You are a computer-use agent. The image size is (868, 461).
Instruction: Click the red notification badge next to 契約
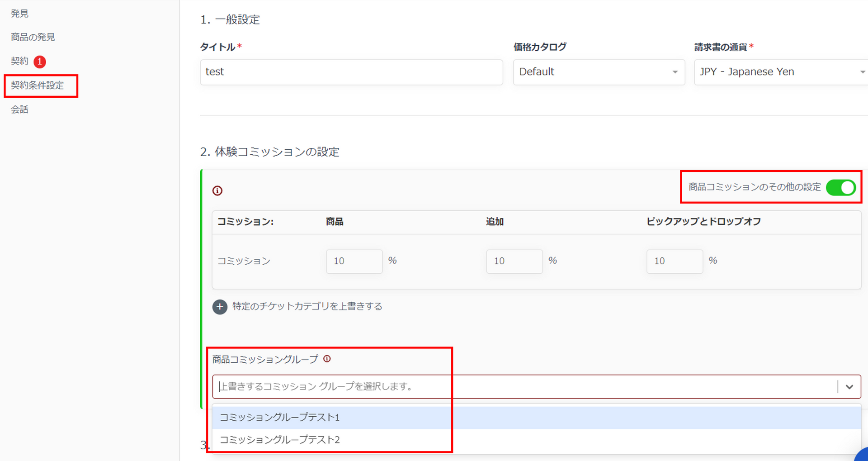tap(40, 62)
